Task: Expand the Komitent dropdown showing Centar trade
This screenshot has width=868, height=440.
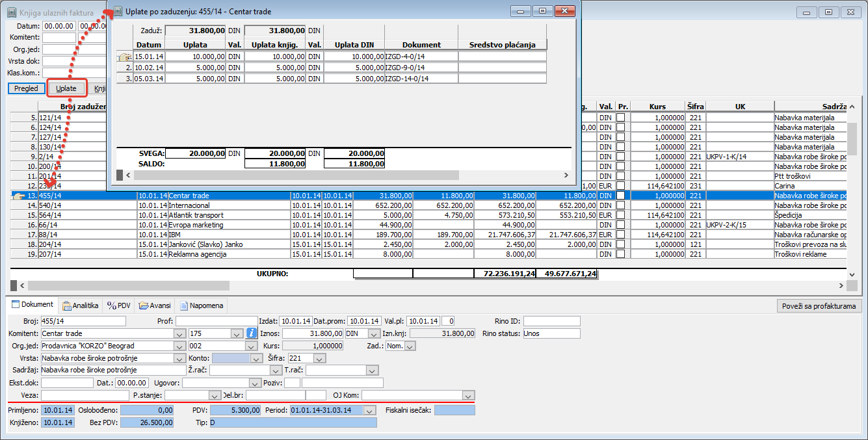Action: (x=180, y=333)
